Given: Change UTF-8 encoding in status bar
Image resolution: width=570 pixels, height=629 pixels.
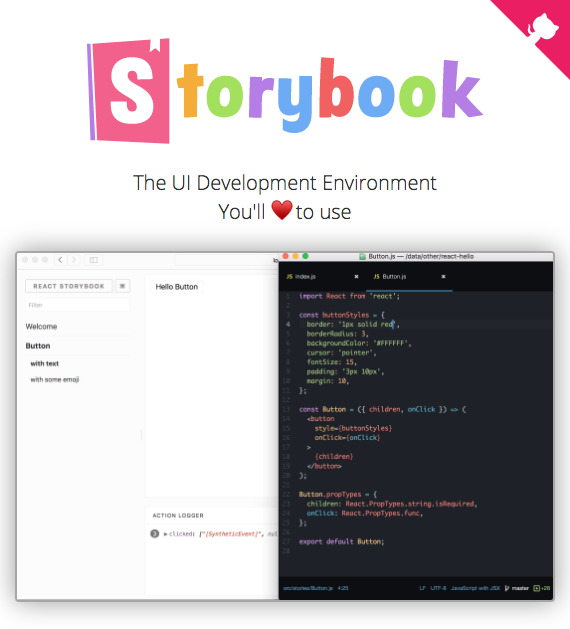Looking at the screenshot, I should tap(438, 588).
